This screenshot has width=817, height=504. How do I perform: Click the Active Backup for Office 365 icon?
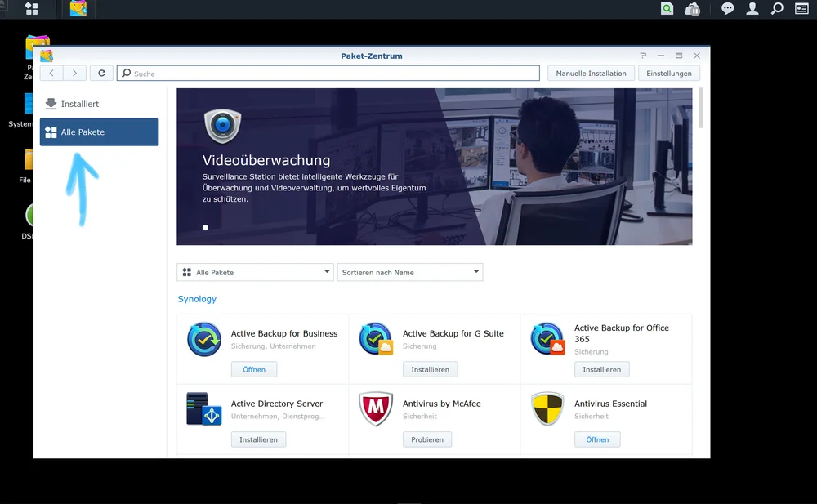click(x=547, y=339)
